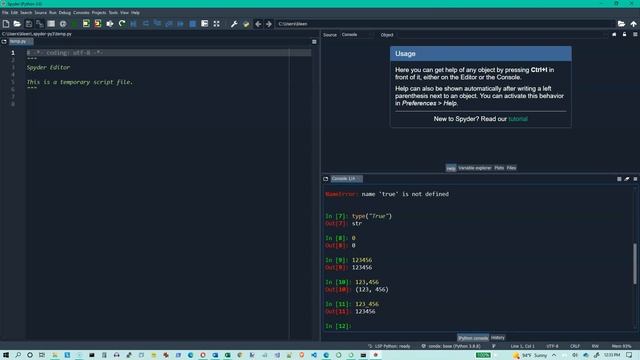Image resolution: width=640 pixels, height=360 pixels.
Task: Browse for a working directory folder icon
Action: pyautogui.click(x=621, y=24)
